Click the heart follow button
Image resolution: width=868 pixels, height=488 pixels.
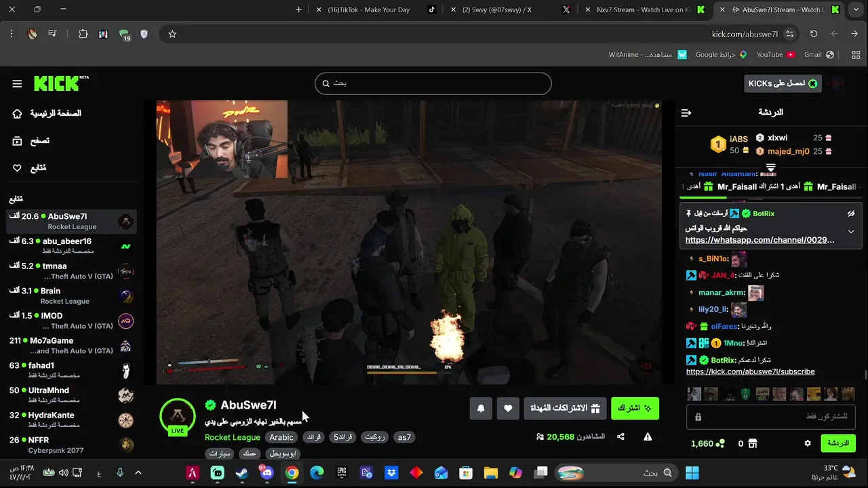tap(508, 408)
